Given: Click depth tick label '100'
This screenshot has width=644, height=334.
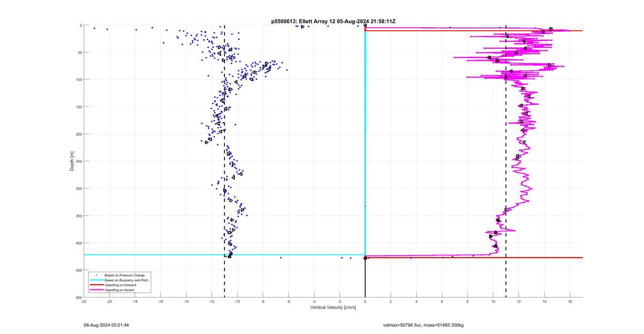Looking at the screenshot, I should pos(78,79).
